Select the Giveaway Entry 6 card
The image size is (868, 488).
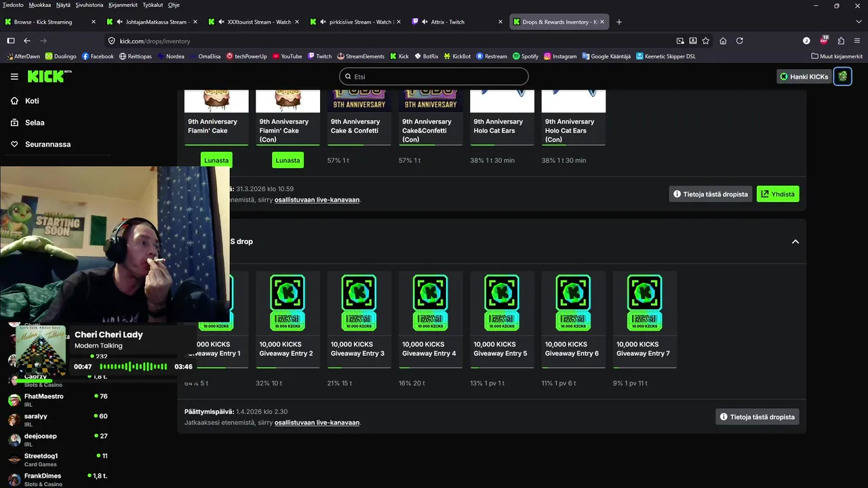tap(573, 319)
